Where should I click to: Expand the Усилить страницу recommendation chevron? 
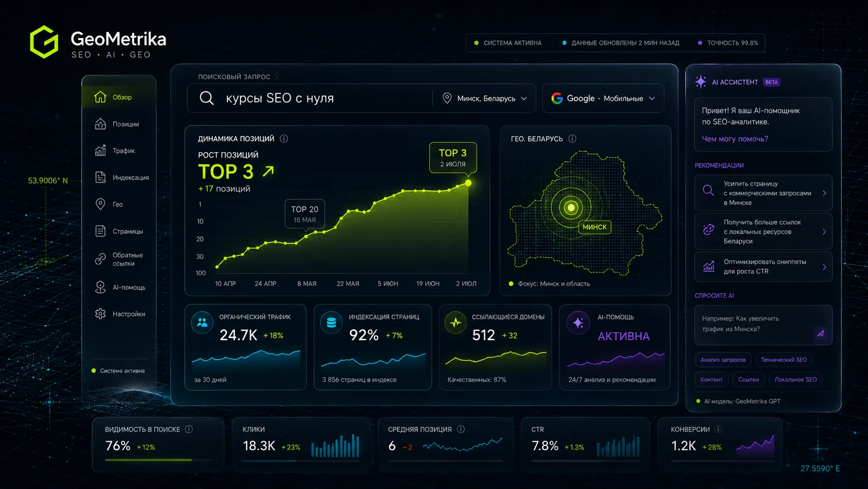click(824, 193)
